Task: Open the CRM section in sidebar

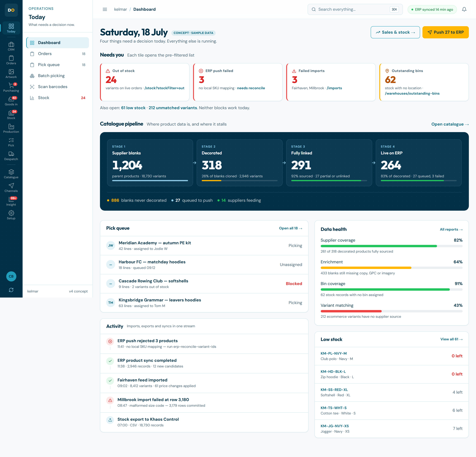Action: tap(11, 46)
